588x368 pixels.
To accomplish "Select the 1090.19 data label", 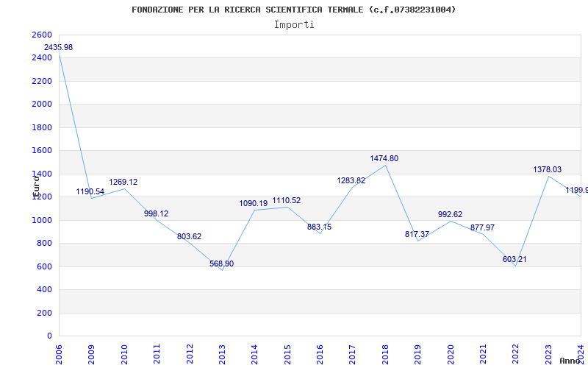I will pyautogui.click(x=254, y=203).
